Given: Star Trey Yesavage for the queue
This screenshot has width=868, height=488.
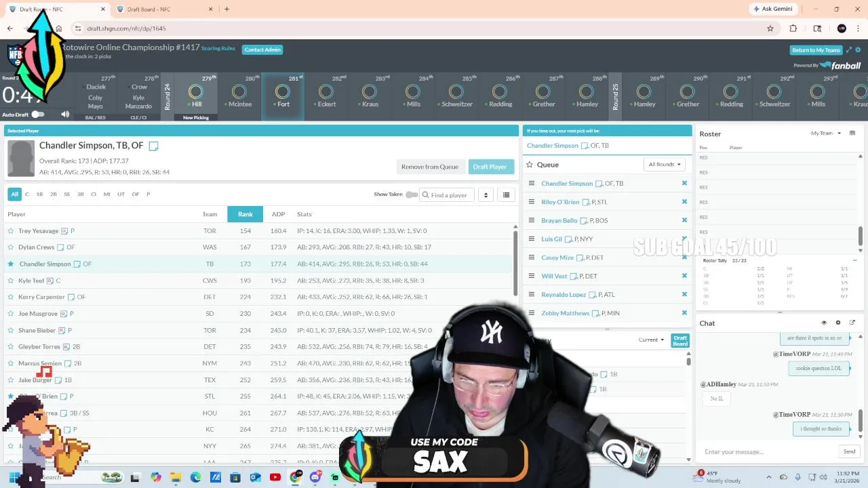Looking at the screenshot, I should [11, 231].
